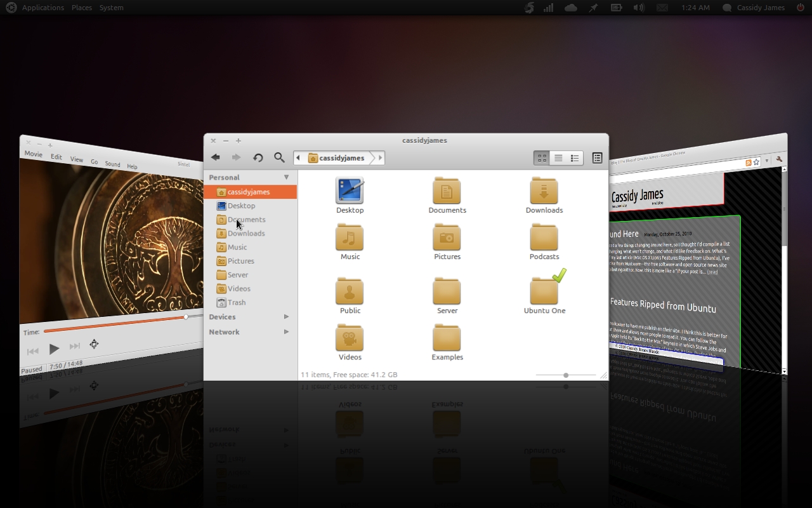Click the Chrome wrench settings icon

click(779, 160)
